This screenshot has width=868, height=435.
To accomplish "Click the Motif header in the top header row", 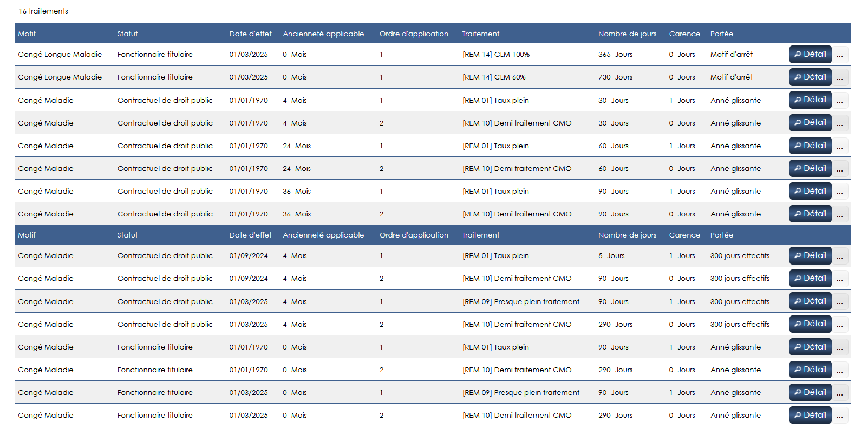I will 27,34.
